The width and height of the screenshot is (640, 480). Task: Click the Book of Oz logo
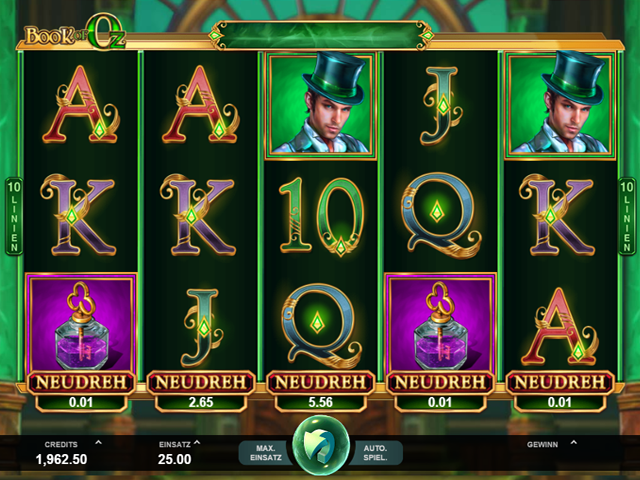tap(74, 33)
